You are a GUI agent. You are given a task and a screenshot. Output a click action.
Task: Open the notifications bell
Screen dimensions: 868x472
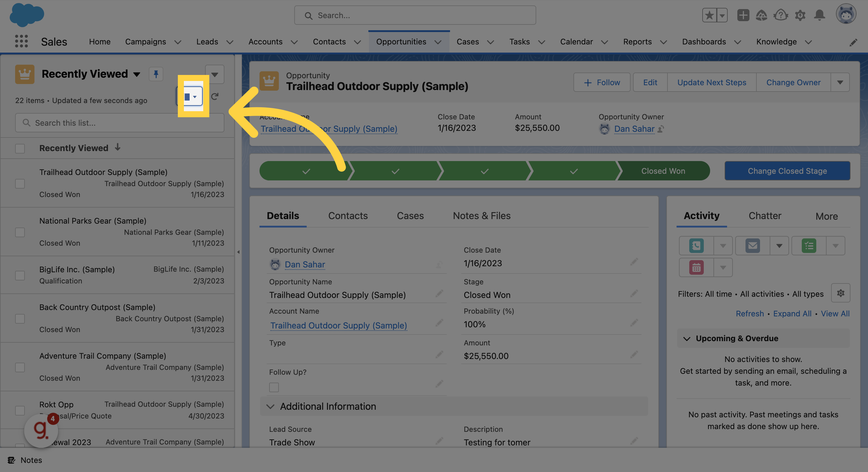click(820, 15)
